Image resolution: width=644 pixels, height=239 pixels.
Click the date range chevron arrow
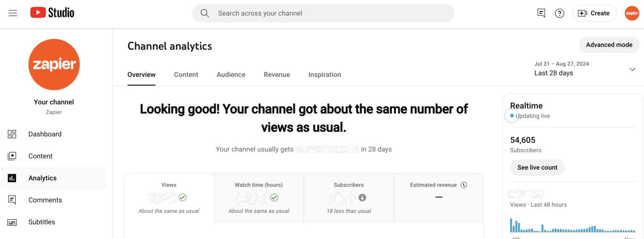pos(632,69)
